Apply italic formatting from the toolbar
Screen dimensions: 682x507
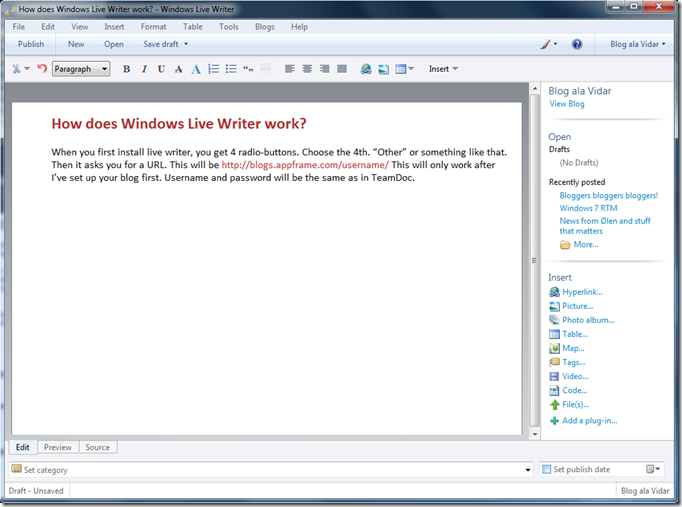[144, 69]
